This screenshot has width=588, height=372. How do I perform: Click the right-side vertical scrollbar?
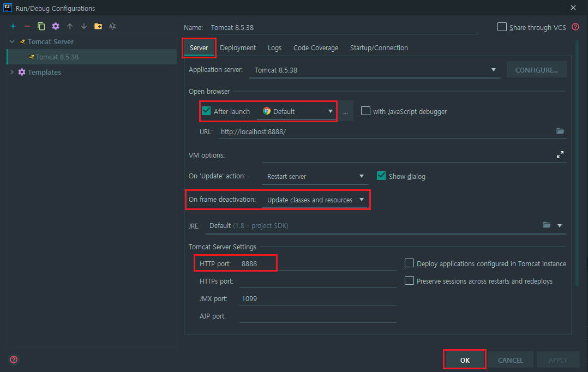tap(578, 163)
